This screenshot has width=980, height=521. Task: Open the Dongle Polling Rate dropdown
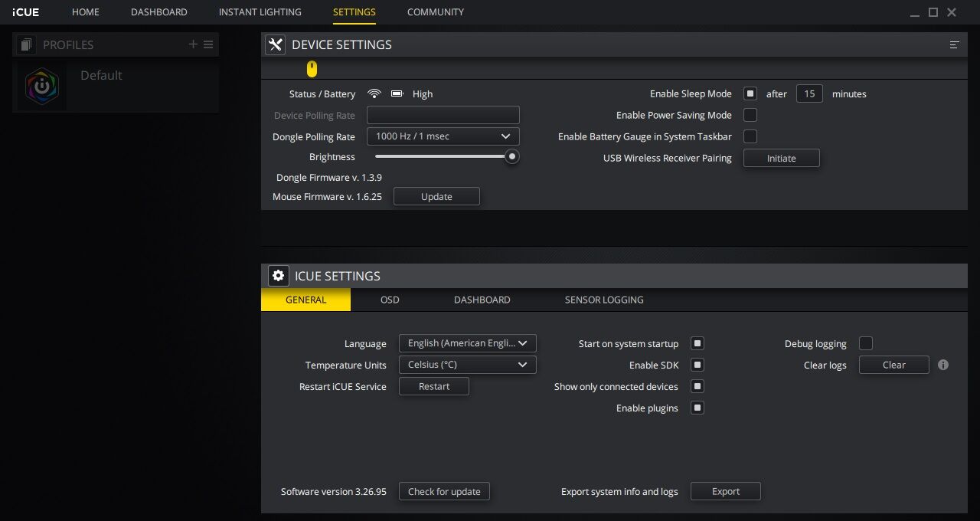tap(443, 136)
